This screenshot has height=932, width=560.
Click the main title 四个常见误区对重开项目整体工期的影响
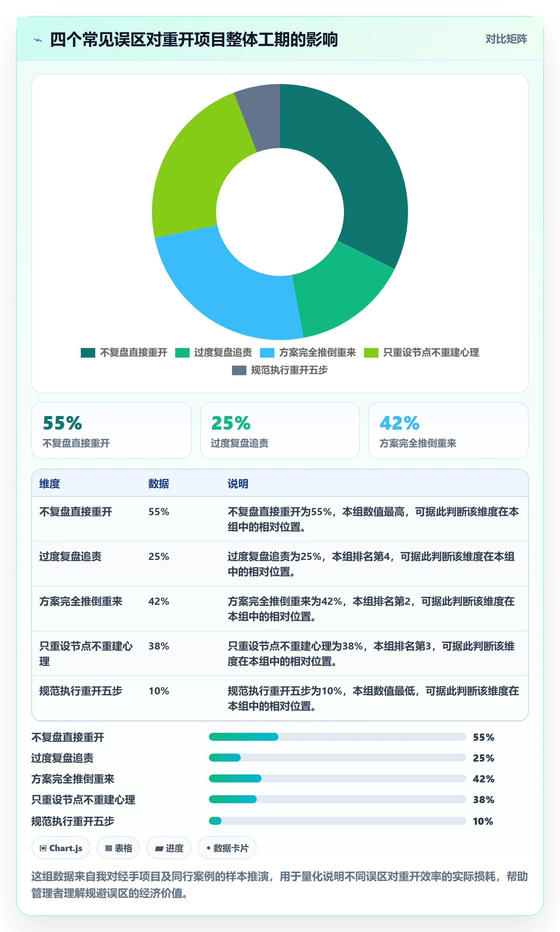194,40
